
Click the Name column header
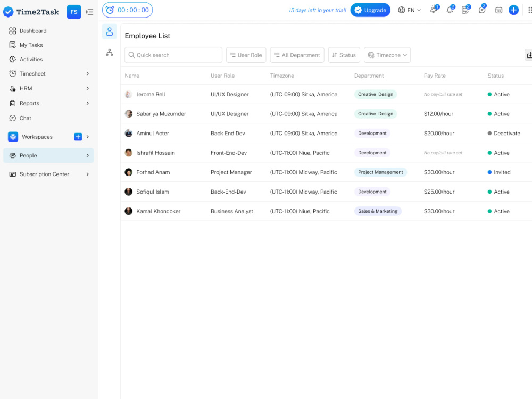[132, 76]
